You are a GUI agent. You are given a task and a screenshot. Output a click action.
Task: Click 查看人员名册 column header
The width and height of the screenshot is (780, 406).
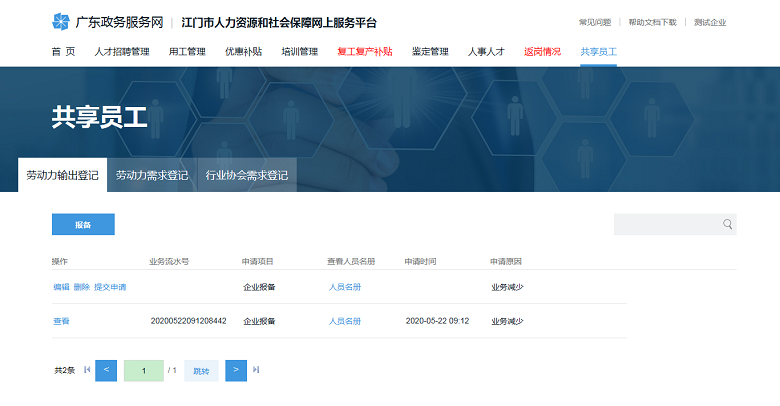(351, 261)
